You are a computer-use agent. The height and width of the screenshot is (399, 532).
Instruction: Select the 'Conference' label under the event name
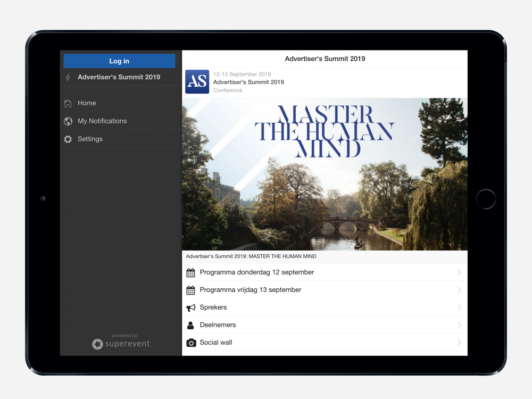point(227,90)
